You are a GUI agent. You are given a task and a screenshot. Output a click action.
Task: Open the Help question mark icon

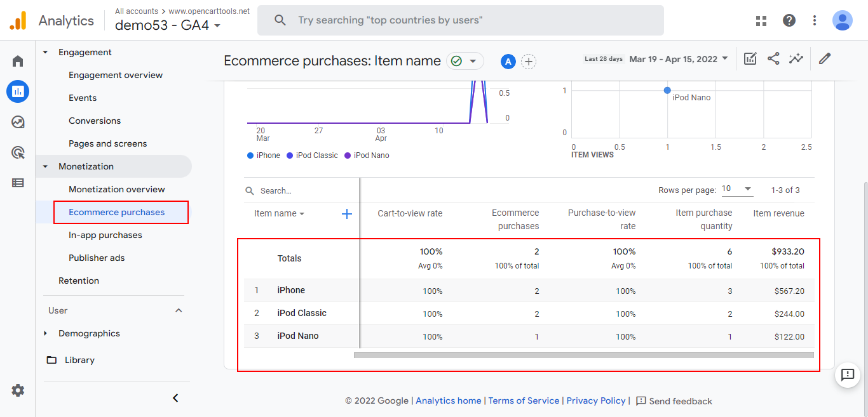pos(789,20)
